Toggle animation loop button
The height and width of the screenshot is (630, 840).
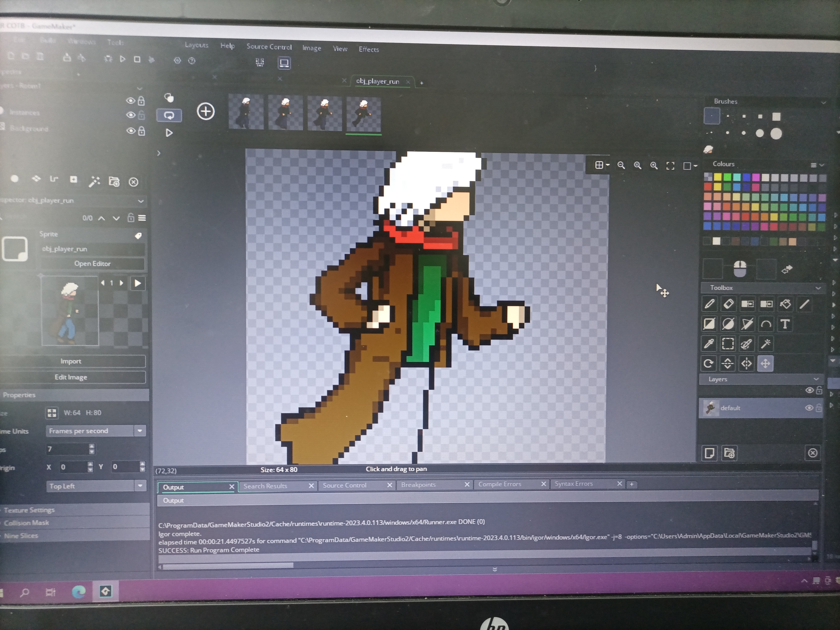coord(169,115)
